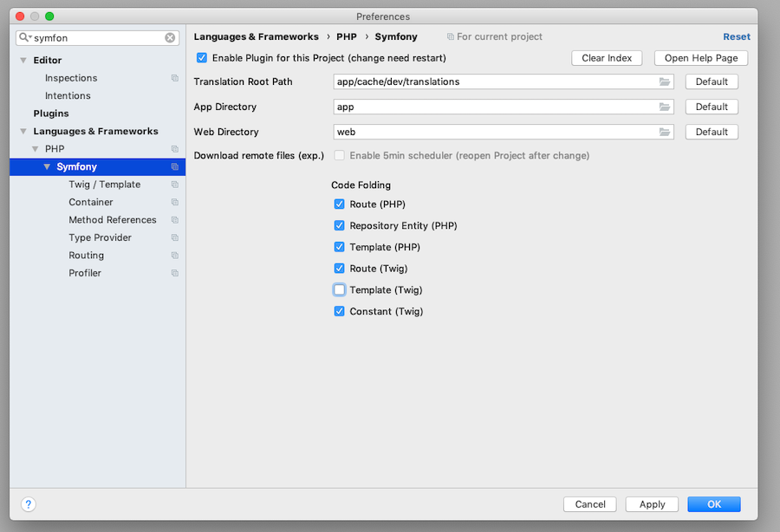Collapse the Symfony tree node

47,166
